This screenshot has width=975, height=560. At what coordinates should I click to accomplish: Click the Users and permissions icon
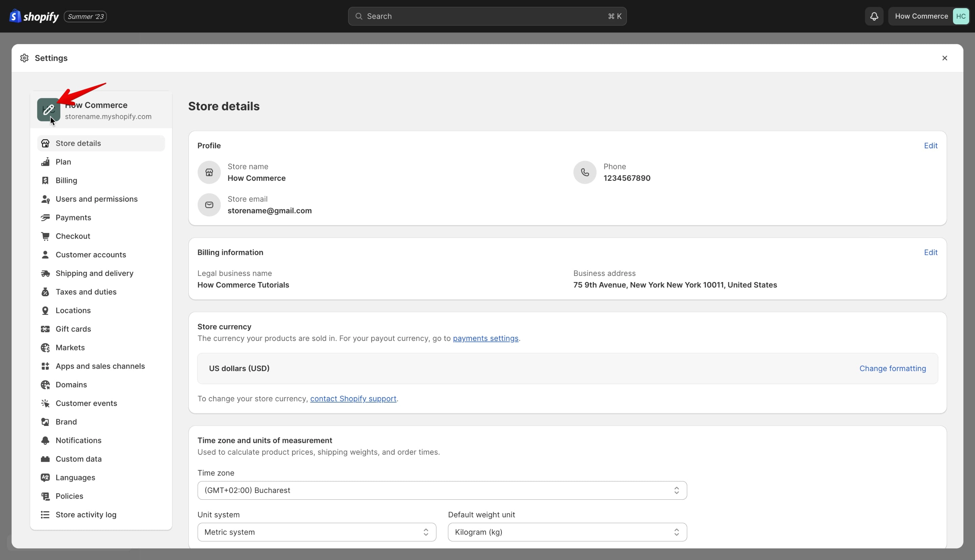(45, 199)
